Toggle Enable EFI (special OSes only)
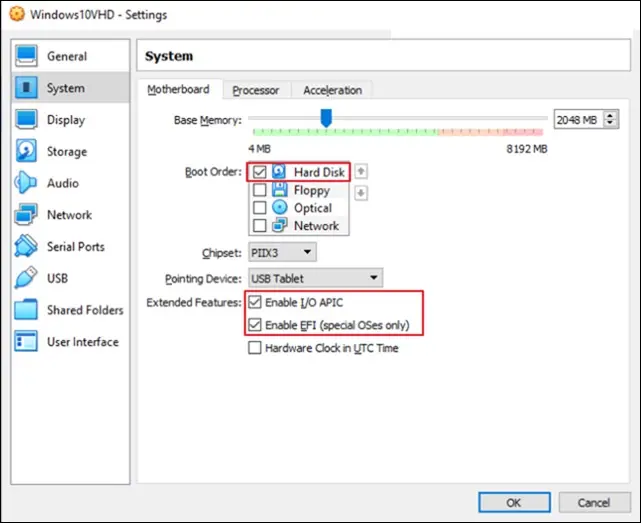The width and height of the screenshot is (641, 523). 255,325
